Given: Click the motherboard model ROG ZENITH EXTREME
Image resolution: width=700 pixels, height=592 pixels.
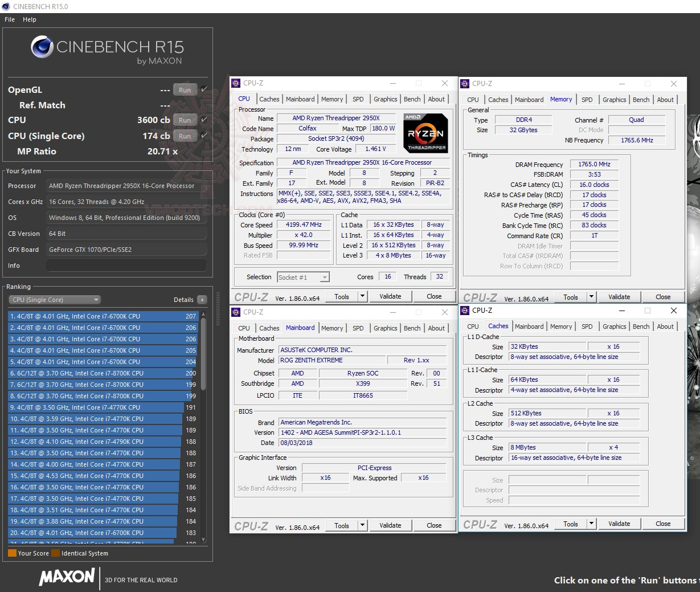Looking at the screenshot, I should tap(332, 360).
